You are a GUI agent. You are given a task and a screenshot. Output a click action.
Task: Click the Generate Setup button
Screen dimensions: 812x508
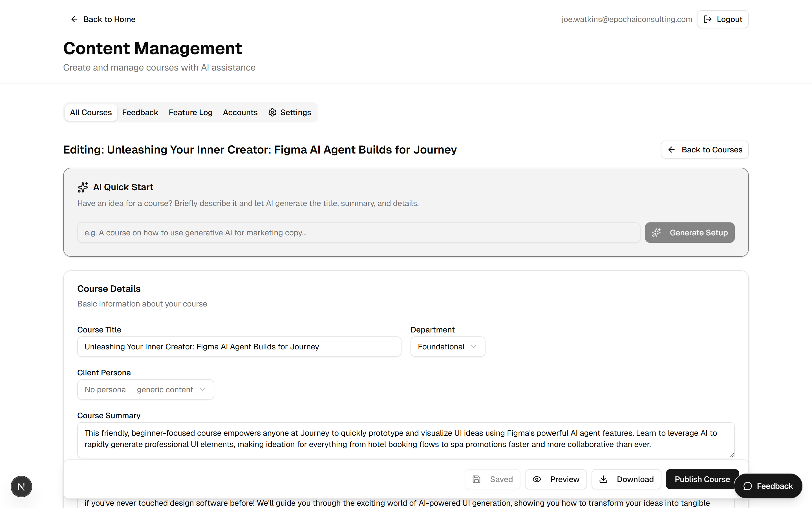click(x=690, y=233)
